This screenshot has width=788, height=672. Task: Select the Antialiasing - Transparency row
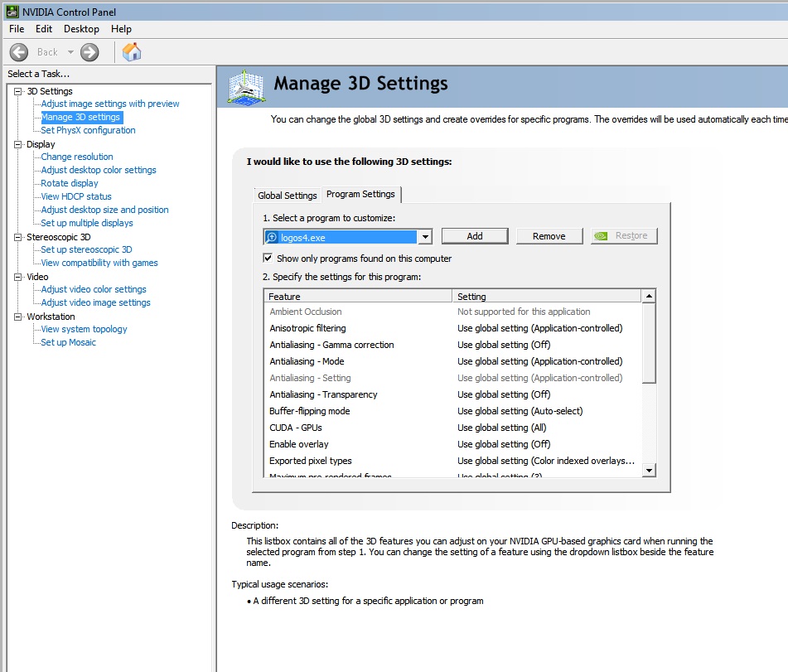tap(452, 394)
